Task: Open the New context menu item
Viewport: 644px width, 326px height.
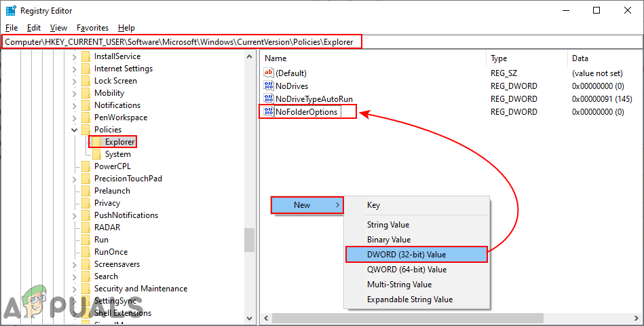Action: pos(307,204)
